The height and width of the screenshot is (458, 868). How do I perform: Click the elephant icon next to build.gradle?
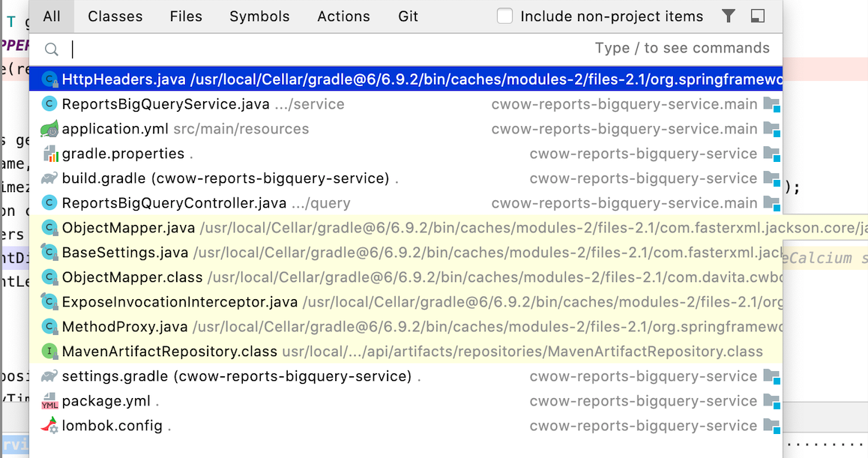(x=50, y=178)
